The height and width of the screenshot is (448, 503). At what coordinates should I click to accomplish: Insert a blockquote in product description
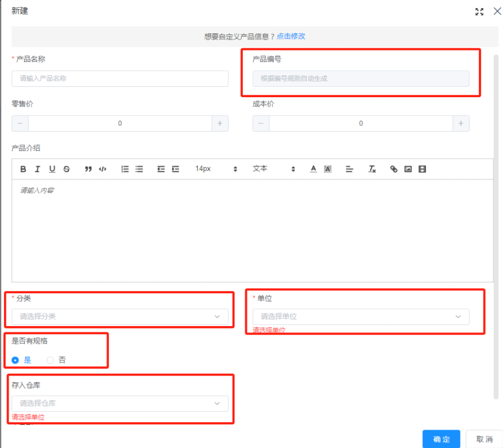point(88,169)
